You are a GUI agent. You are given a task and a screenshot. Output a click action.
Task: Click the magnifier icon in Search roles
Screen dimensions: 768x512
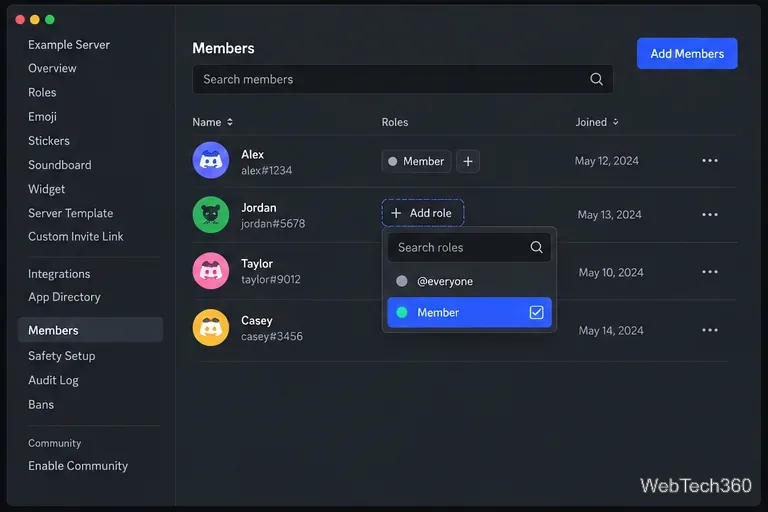tap(536, 247)
